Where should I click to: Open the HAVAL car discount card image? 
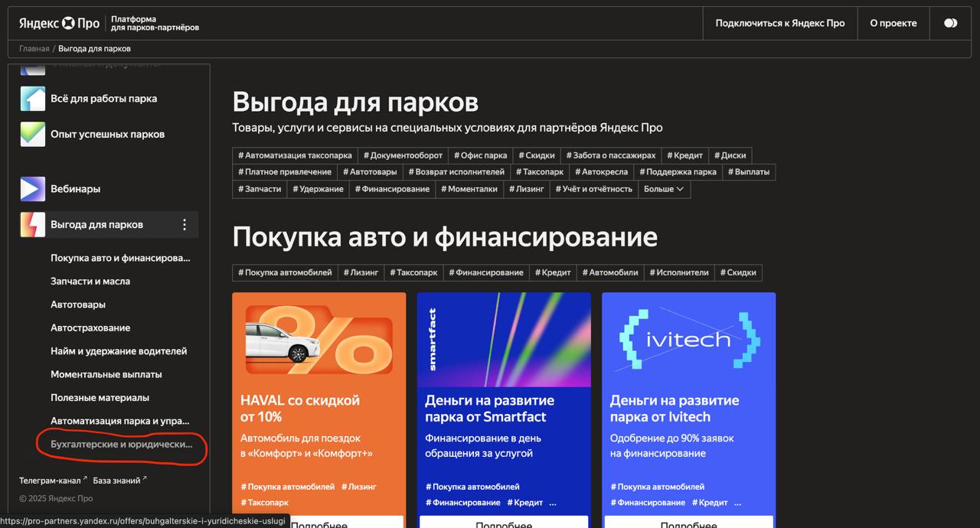coord(318,340)
